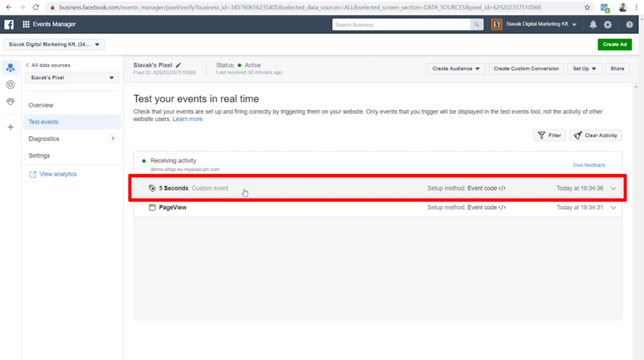
Task: Focus the Search Business field
Action: tap(401, 25)
